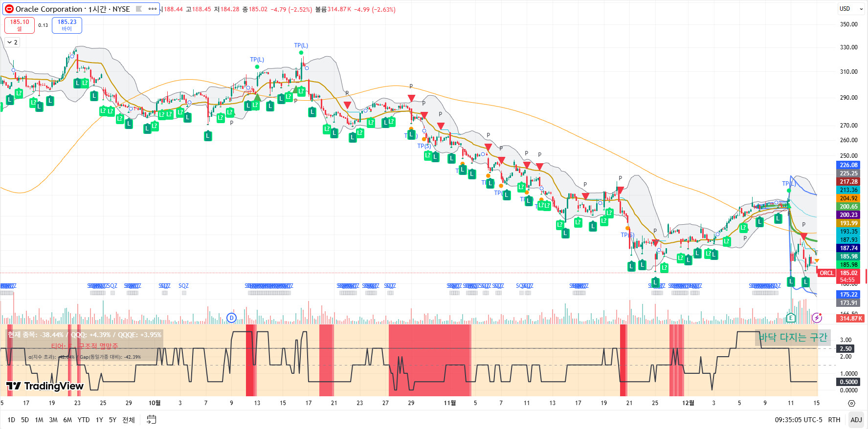Click the orange triangle near last candle
This screenshot has height=429, width=868.
816,261
